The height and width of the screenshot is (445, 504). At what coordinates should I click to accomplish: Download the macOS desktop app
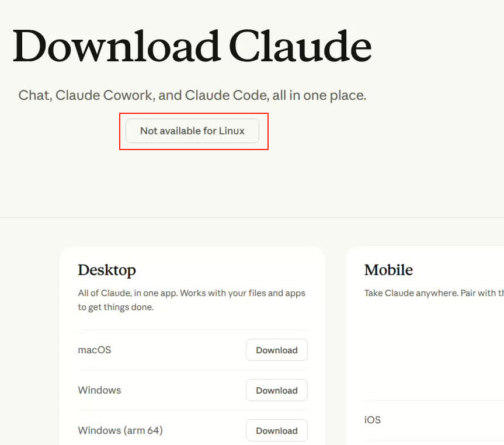[x=277, y=350]
